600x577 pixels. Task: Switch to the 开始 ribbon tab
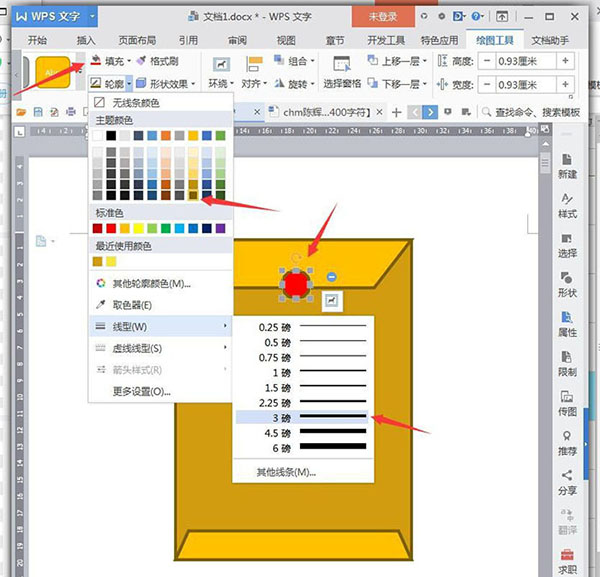pos(37,40)
